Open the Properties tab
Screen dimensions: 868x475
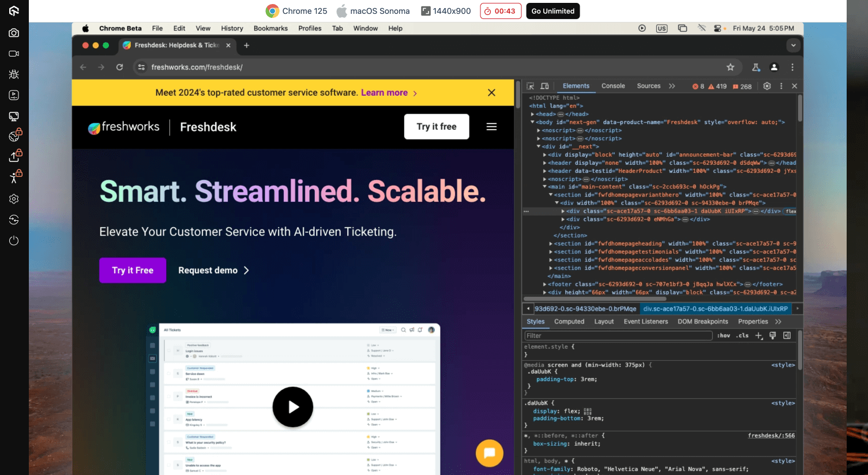(x=753, y=322)
